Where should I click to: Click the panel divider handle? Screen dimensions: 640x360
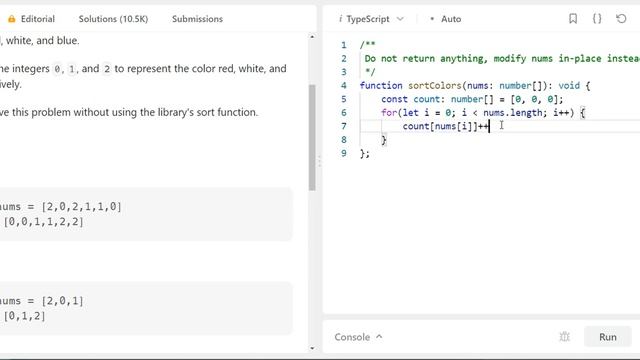(319, 161)
